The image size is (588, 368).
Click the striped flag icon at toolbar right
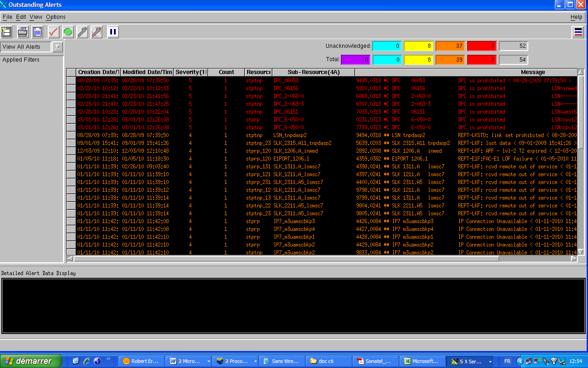pyautogui.click(x=578, y=32)
